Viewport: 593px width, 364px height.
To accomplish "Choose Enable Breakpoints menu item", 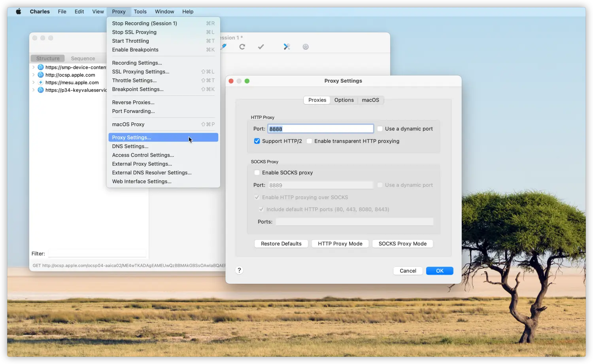I will point(163,50).
